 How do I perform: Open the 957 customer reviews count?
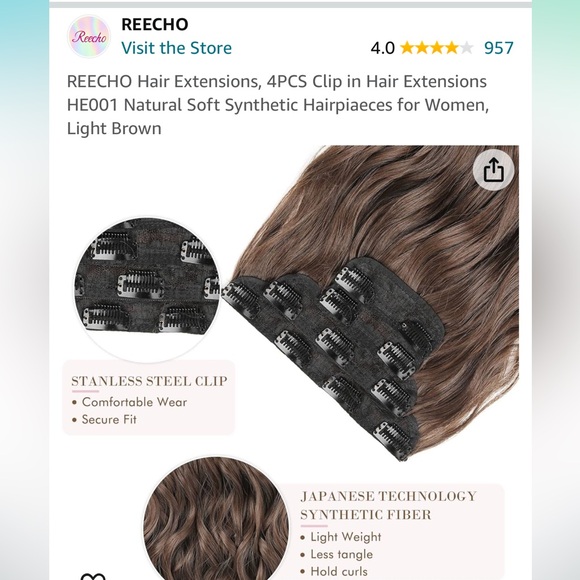click(499, 48)
